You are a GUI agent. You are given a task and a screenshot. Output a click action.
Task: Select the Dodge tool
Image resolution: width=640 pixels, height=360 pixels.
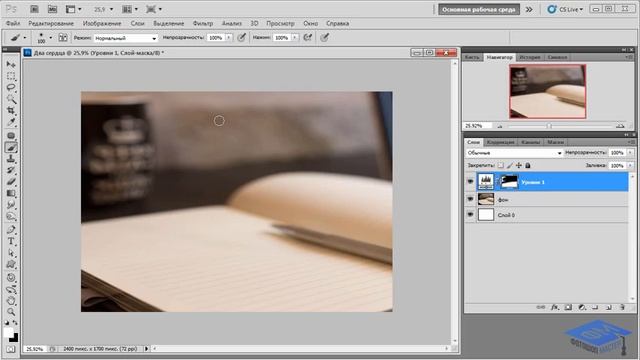tap(11, 216)
